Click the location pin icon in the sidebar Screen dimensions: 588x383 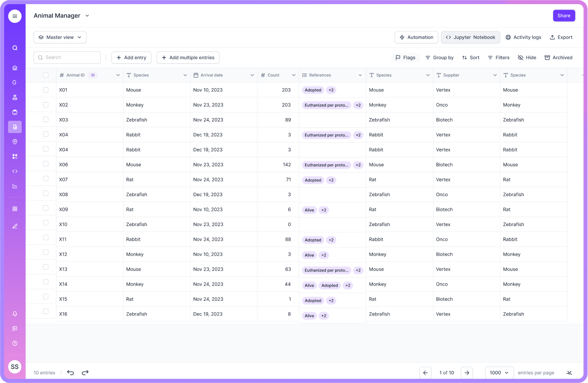click(15, 141)
